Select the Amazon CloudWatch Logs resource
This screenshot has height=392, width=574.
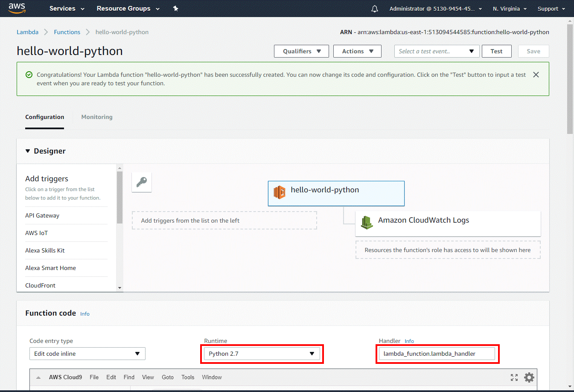click(448, 224)
